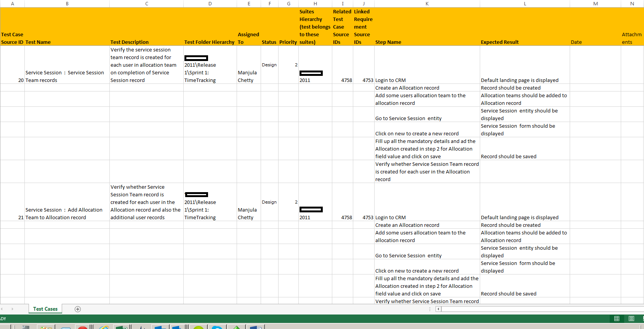Screen dimensions: 644x329
Task: Click the New sheet plus button
Action: click(78, 309)
